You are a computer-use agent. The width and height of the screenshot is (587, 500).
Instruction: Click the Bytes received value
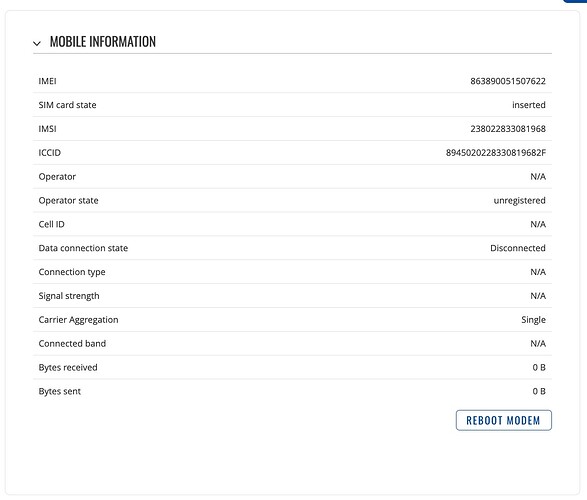pos(539,368)
